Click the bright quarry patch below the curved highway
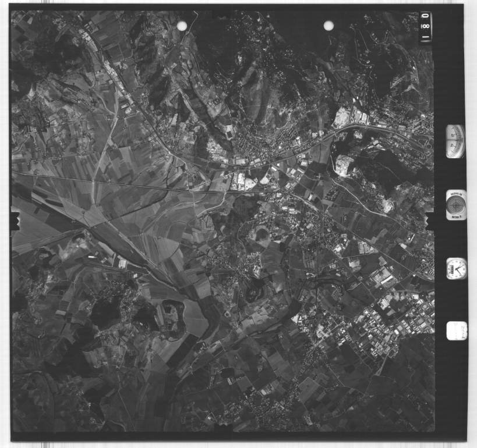The image size is (477, 448). pos(344,165)
